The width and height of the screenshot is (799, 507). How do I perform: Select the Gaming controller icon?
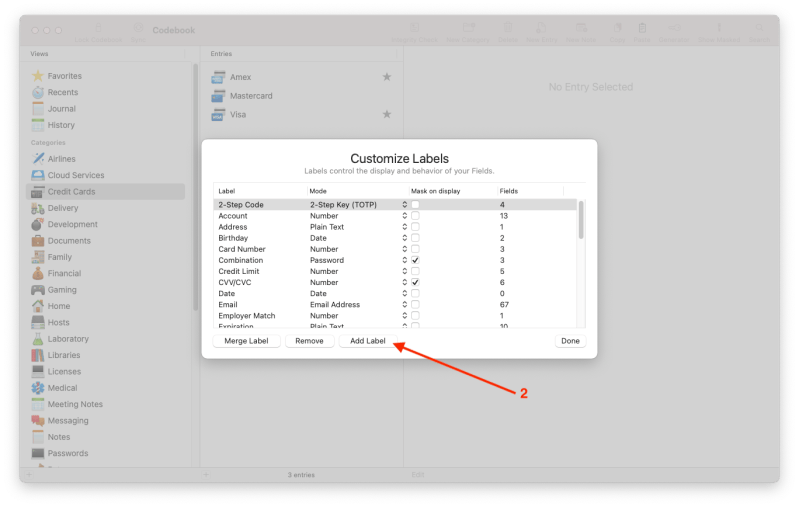click(x=38, y=289)
